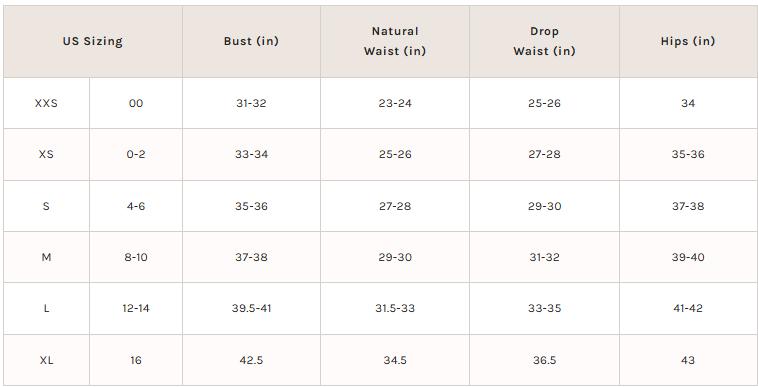The image size is (758, 387).
Task: Click the 00 numeric size cell
Action: point(136,103)
